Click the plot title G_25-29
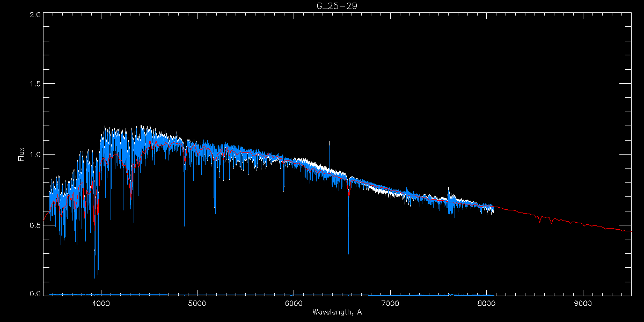The image size is (644, 322). pyautogui.click(x=336, y=6)
